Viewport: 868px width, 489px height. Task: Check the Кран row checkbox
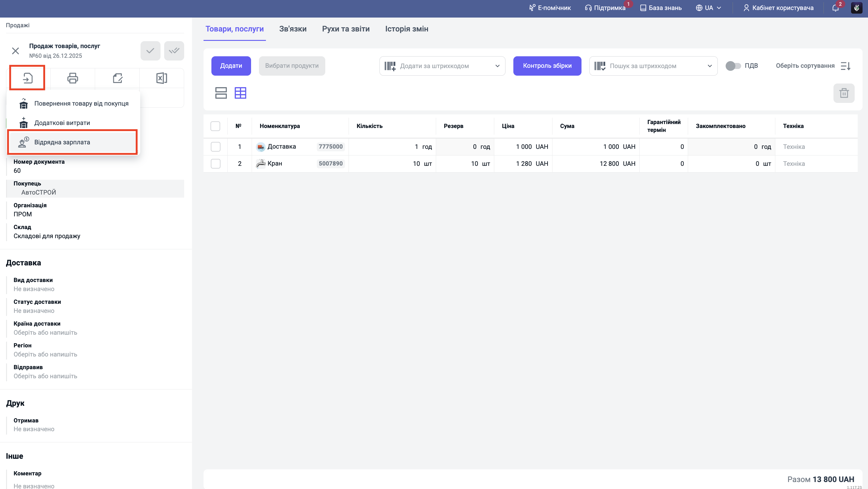coord(215,164)
